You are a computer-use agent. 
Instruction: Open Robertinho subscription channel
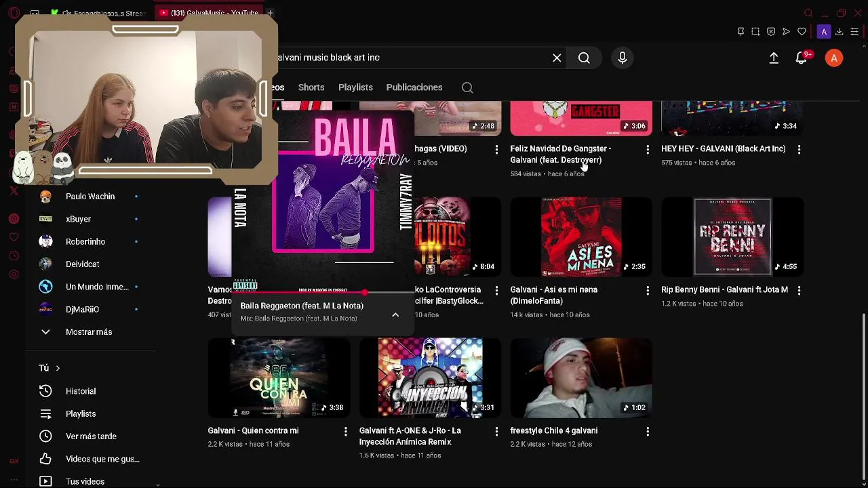pyautogui.click(x=90, y=242)
